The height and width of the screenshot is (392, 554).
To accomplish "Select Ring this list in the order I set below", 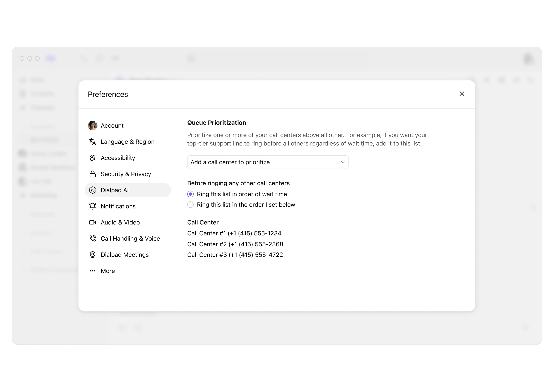I will point(190,205).
